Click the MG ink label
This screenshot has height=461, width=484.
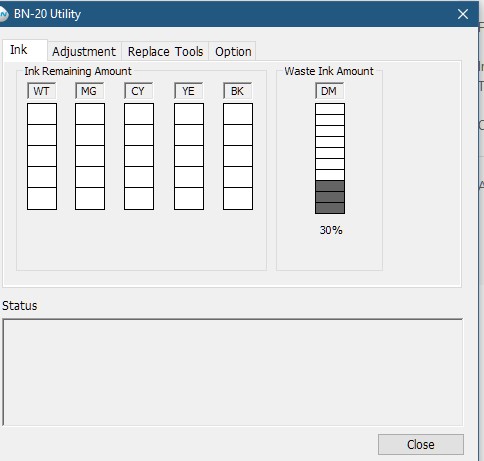(x=89, y=91)
